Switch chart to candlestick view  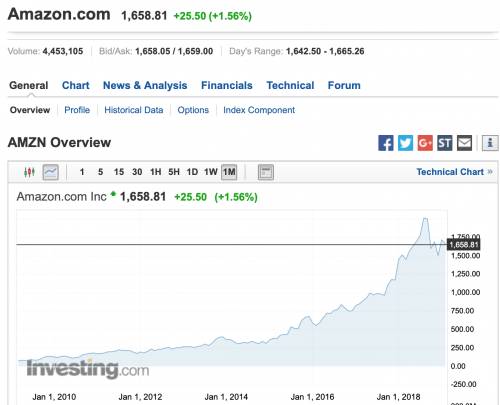tap(29, 172)
